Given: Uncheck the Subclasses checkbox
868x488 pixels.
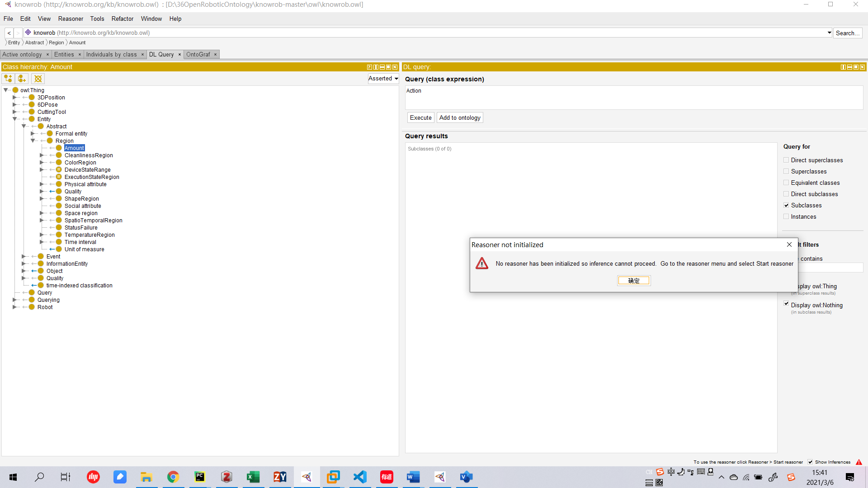Looking at the screenshot, I should point(786,205).
